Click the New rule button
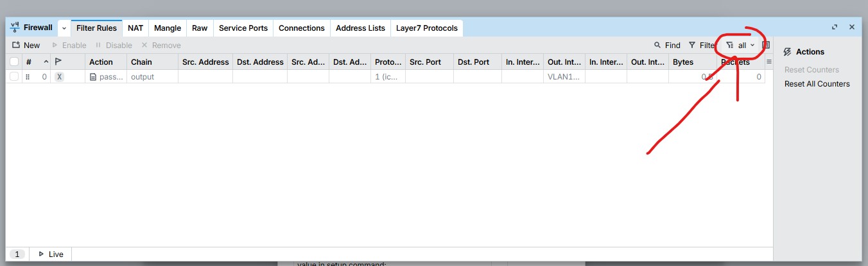This screenshot has width=868, height=266. pyautogui.click(x=26, y=46)
